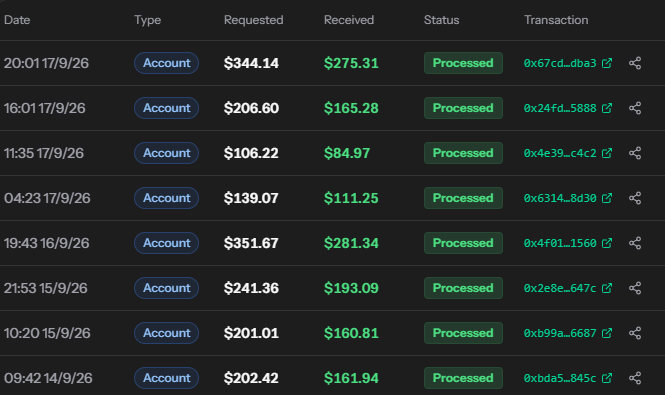Viewport: 665px width, 395px height.
Task: Share the $201.01 withdrawal row
Action: 635,333
